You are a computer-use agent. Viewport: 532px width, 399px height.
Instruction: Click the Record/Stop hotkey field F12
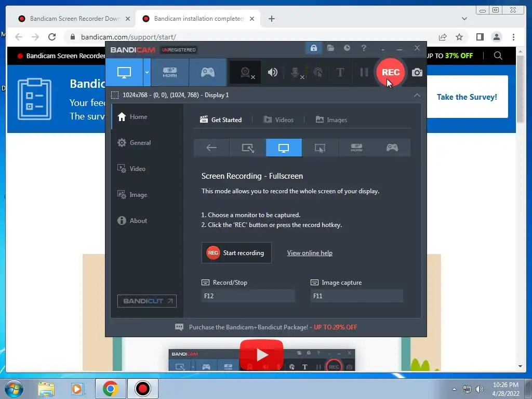[x=248, y=296]
